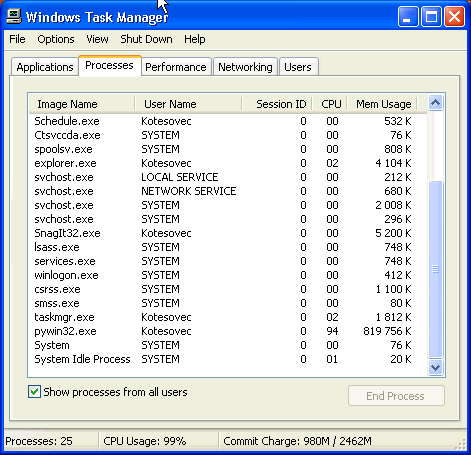This screenshot has height=455, width=471.
Task: Select the pywin32.exe process row
Action: click(227, 331)
